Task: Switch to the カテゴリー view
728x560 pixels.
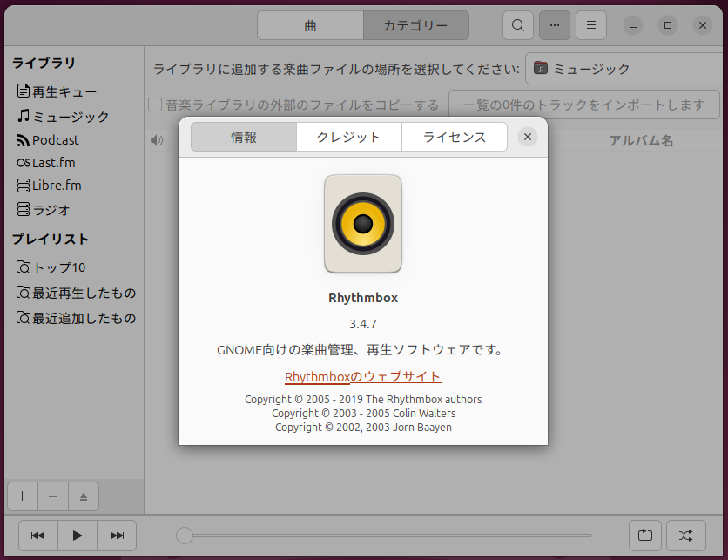Action: (x=416, y=25)
